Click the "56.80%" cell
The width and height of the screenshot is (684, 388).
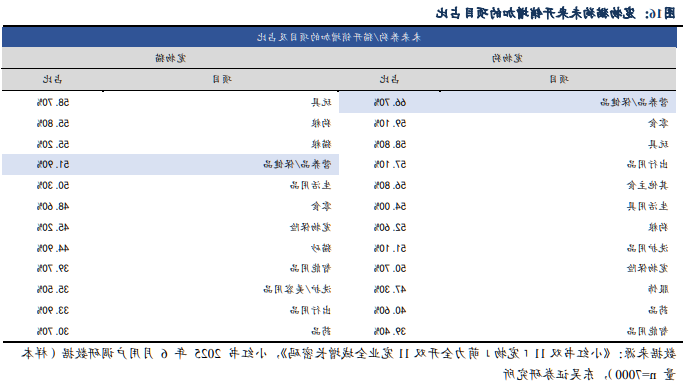coord(390,185)
